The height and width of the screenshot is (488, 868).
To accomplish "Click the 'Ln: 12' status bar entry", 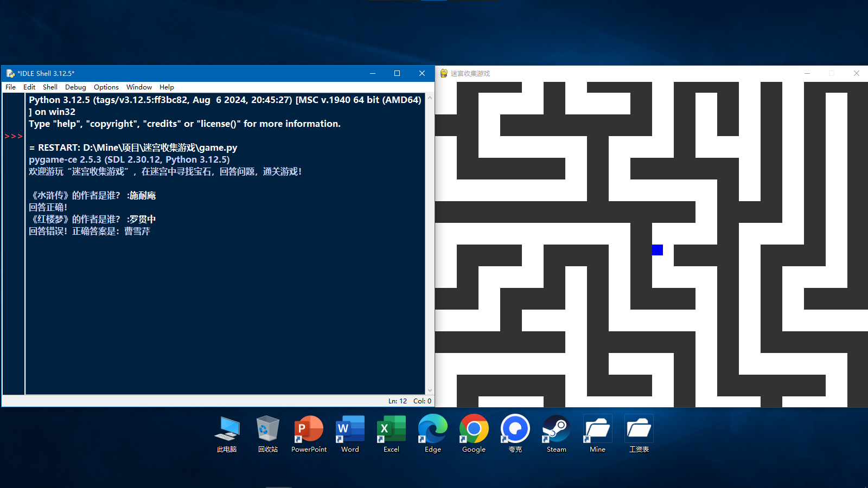I will (x=398, y=401).
